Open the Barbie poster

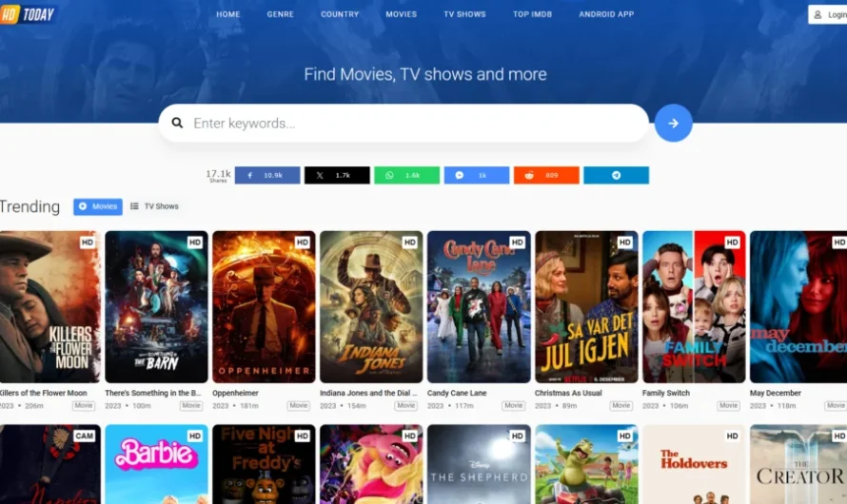click(x=156, y=465)
